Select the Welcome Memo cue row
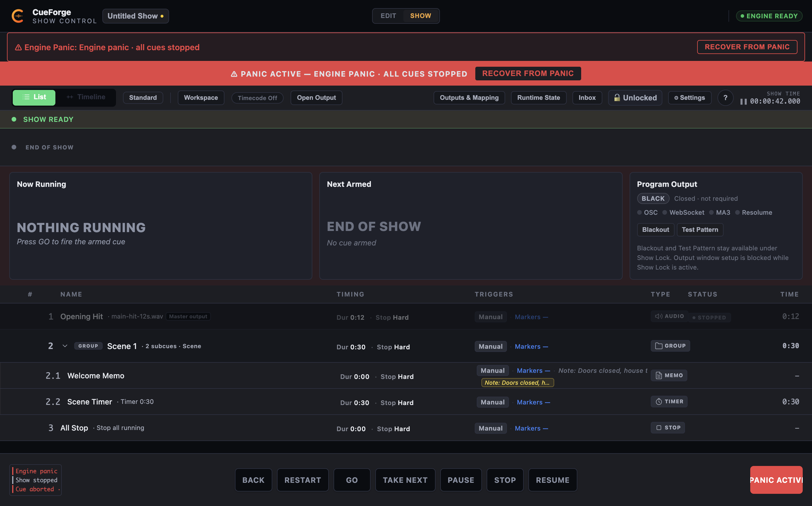Image resolution: width=812 pixels, height=506 pixels. [406, 375]
